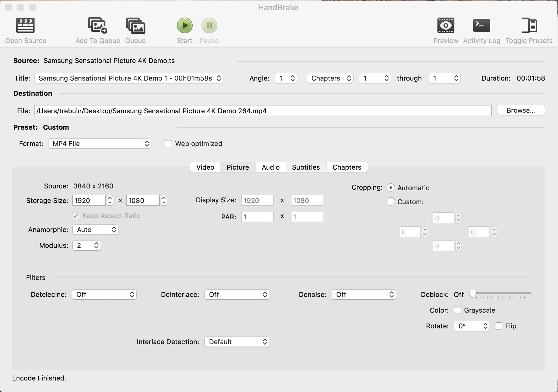Click the left crop stepper arrows
The width and height of the screenshot is (558, 392).
tap(425, 232)
